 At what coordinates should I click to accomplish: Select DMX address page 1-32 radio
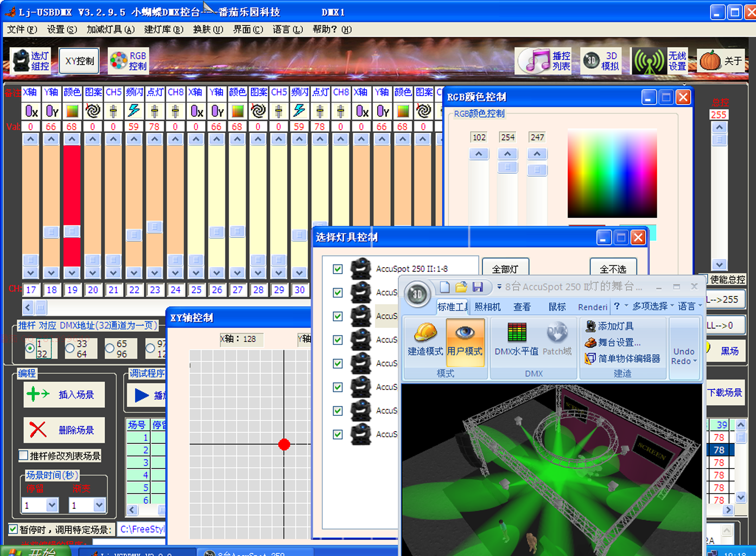point(30,349)
